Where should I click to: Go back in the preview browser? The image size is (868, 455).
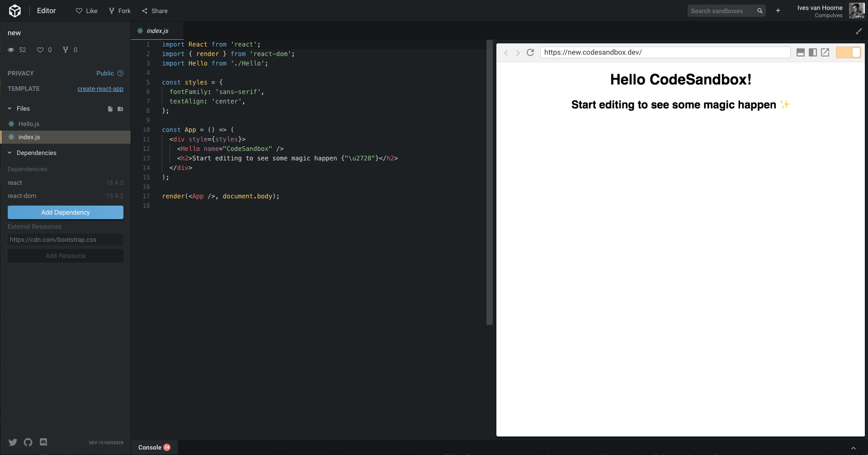[506, 53]
